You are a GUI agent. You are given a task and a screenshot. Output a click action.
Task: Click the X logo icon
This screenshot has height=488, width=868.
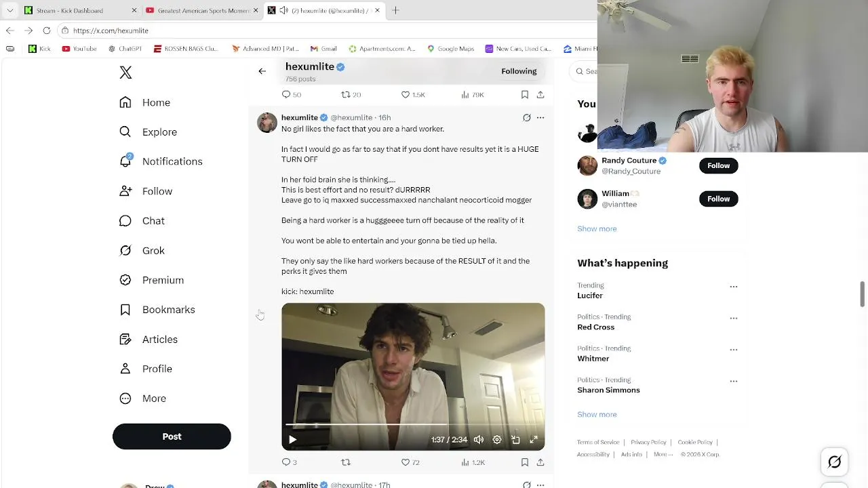point(125,73)
